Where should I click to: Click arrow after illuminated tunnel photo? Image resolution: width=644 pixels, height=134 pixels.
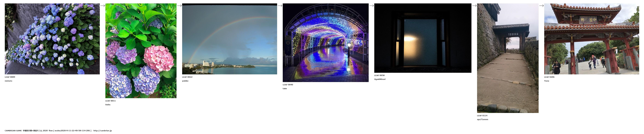372,6
